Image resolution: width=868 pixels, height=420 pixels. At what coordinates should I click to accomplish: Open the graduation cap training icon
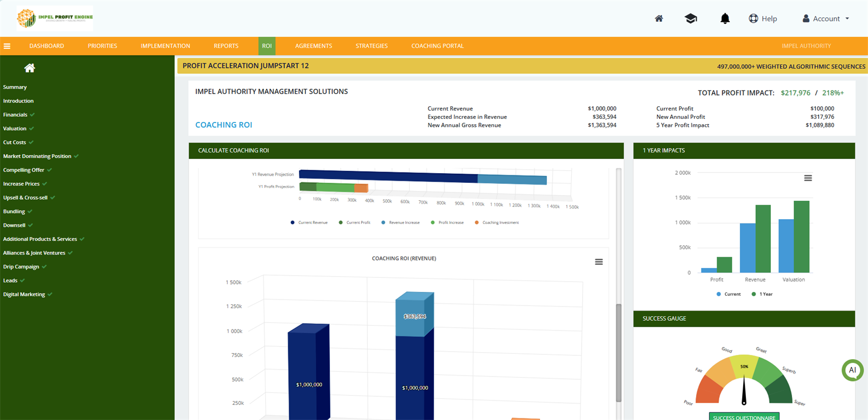691,18
